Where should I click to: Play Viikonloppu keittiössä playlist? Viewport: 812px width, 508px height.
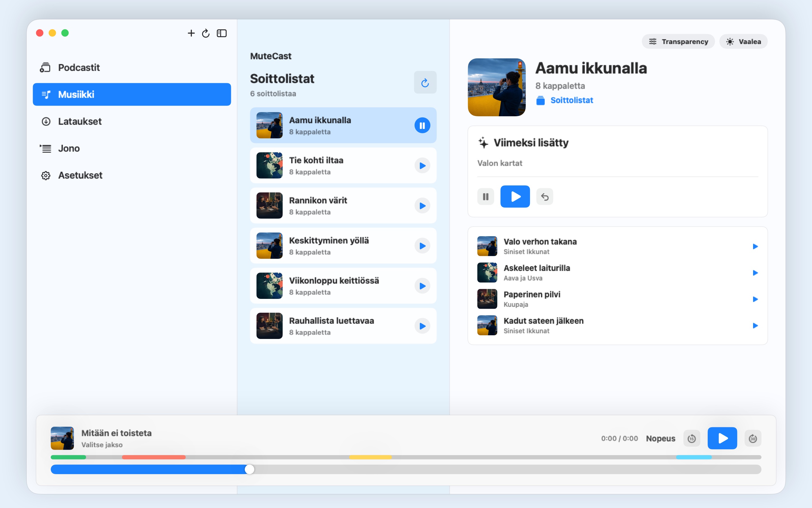coord(422,286)
